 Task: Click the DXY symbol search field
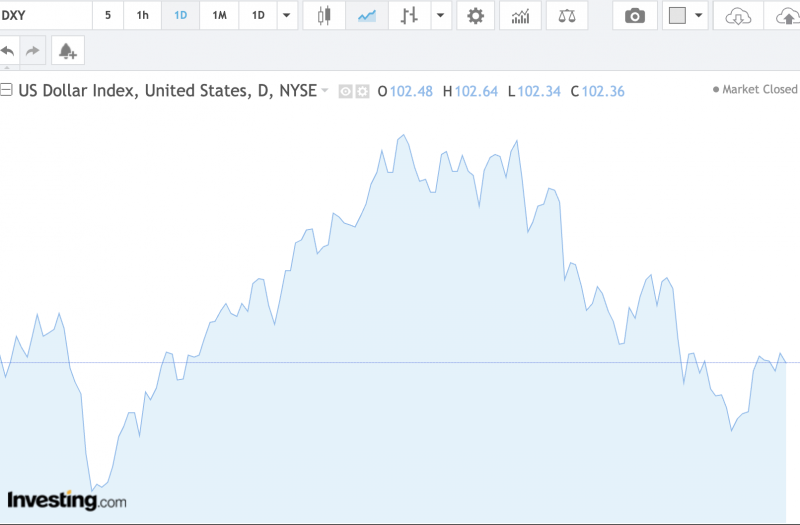tap(40, 16)
